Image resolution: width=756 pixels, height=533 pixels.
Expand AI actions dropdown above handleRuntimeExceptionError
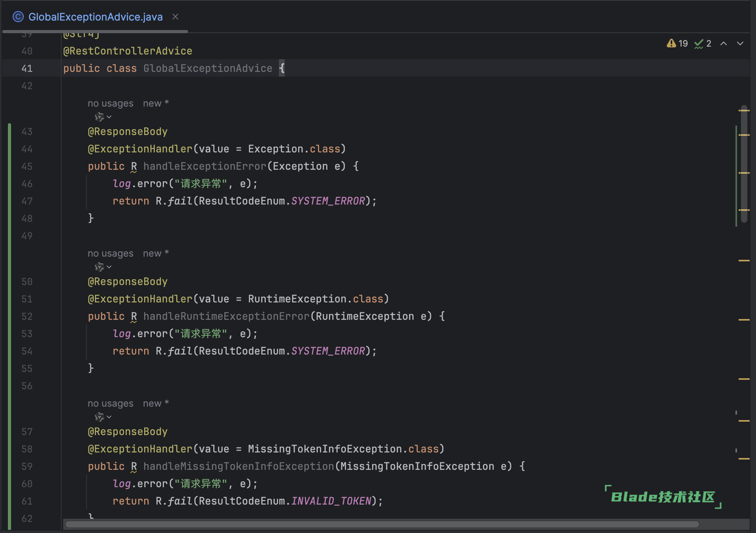click(x=109, y=267)
